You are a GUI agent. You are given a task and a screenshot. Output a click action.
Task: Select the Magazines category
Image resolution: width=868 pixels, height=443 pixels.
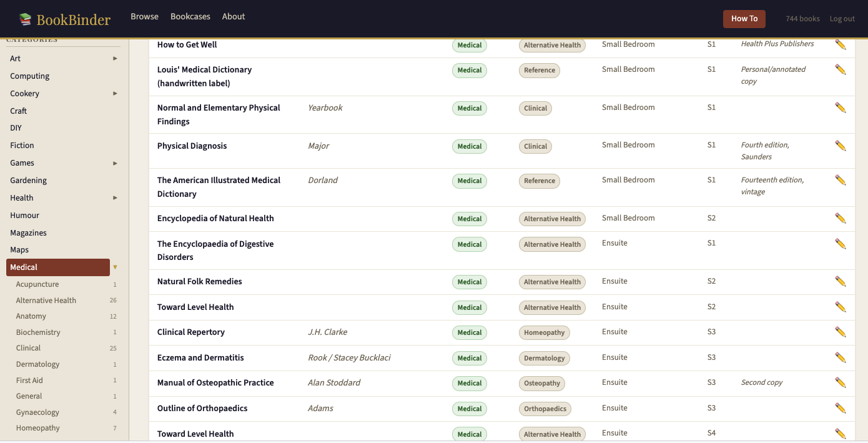(x=28, y=232)
